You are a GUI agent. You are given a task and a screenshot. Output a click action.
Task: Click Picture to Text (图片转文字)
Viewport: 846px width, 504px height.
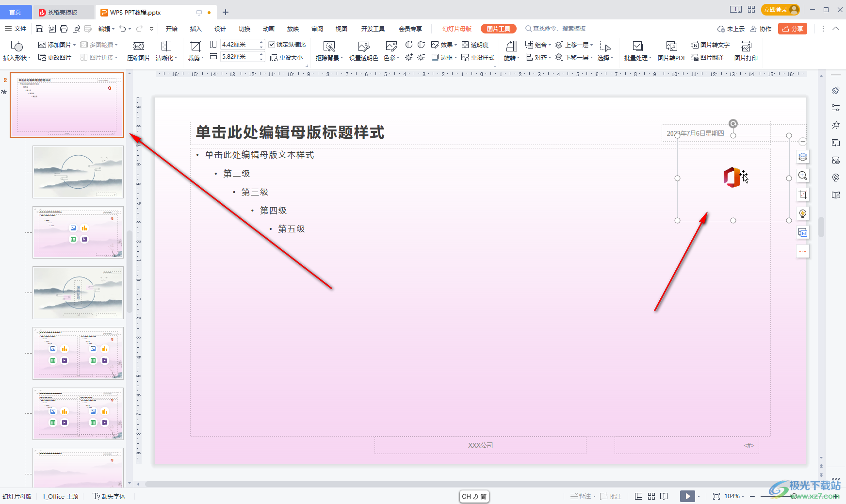pos(710,45)
